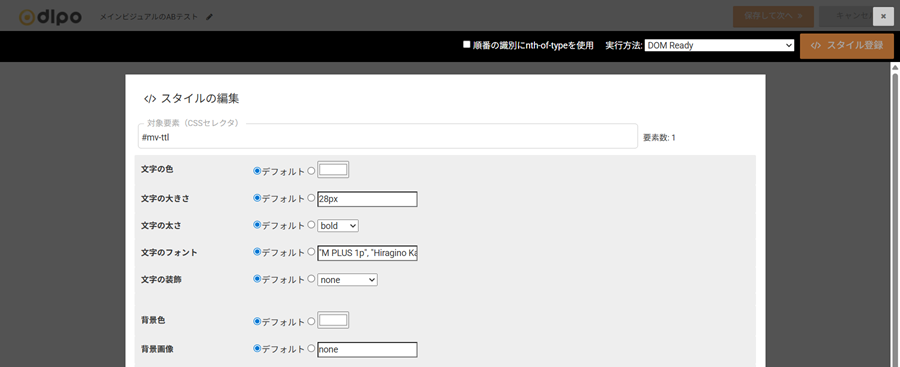Open the 文字の装飾 none dropdown
This screenshot has height=367, width=900.
pyautogui.click(x=347, y=280)
